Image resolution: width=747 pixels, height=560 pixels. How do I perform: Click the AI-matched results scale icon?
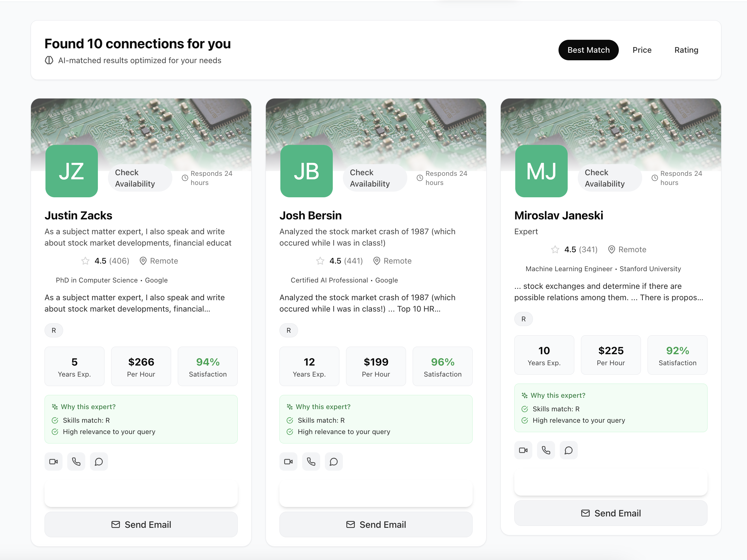click(49, 60)
